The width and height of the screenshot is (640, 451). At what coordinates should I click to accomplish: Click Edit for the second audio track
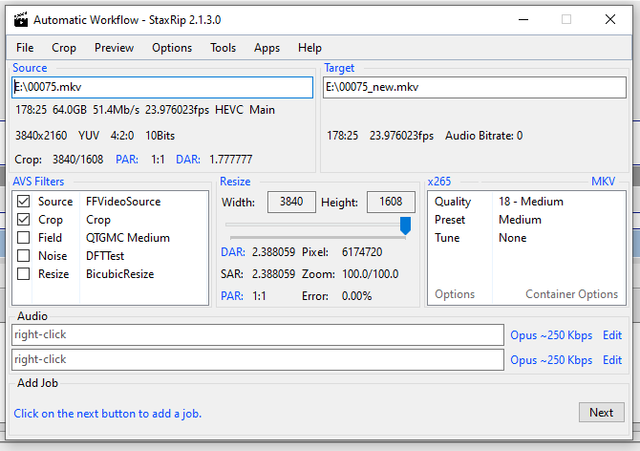[612, 360]
